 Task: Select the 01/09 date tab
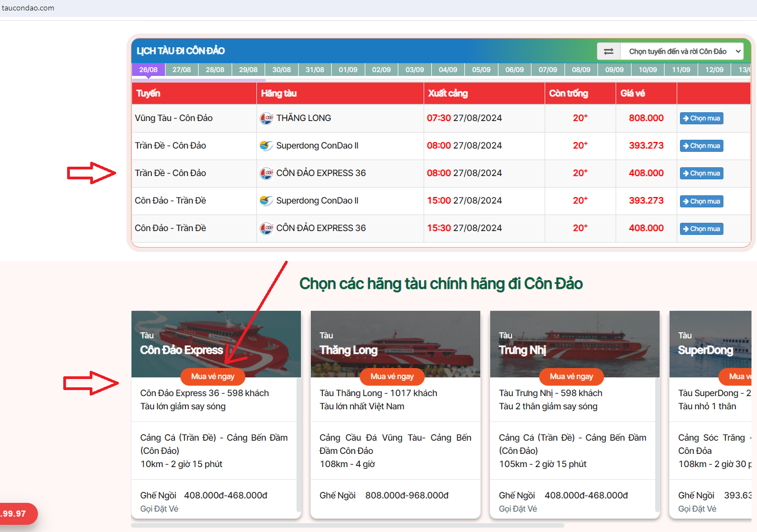348,70
